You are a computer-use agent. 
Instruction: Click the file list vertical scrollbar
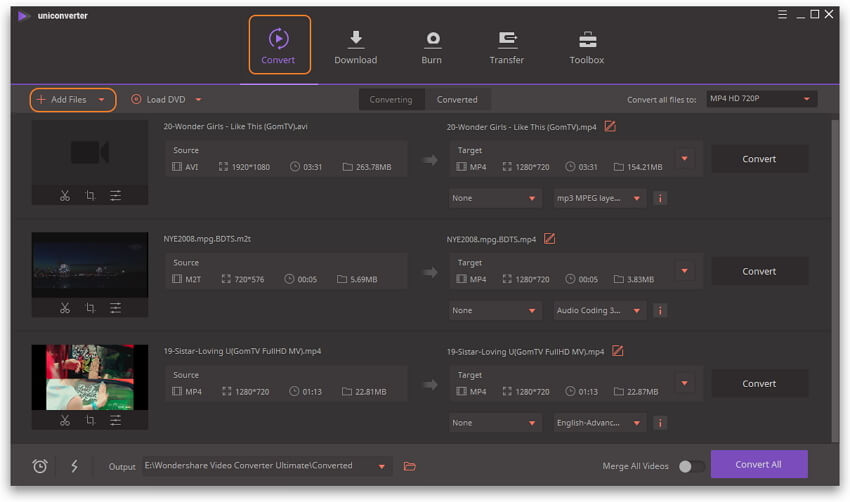click(x=835, y=280)
